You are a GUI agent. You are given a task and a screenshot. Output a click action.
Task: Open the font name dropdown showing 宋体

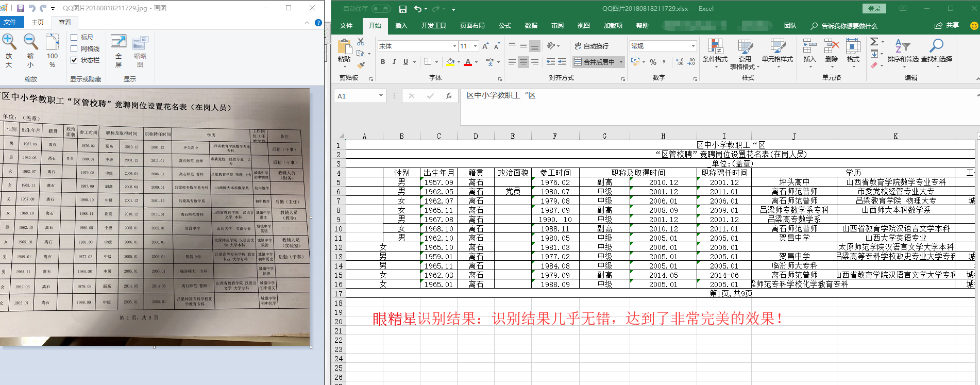454,46
